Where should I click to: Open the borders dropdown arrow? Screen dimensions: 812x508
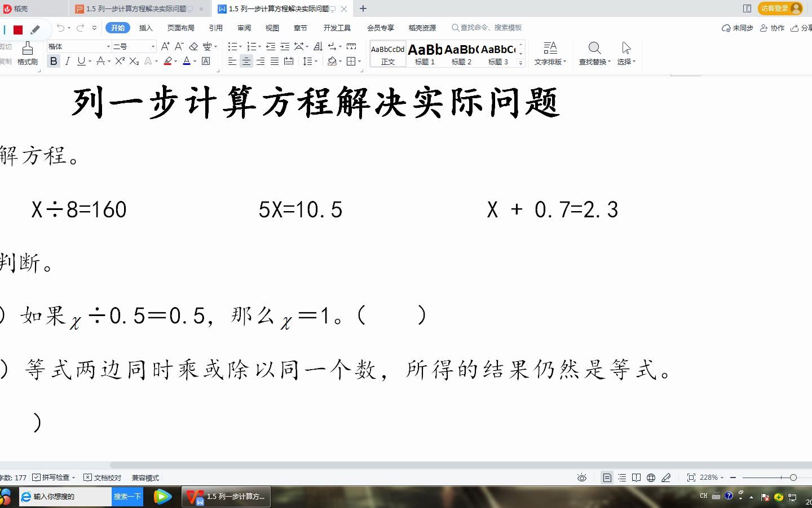360,61
